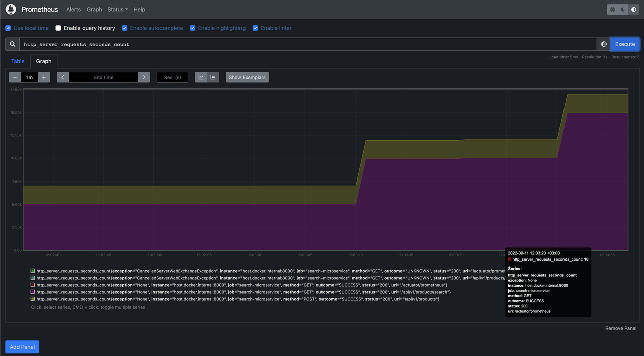Select purple swatch for /api/v1/products/search series
This screenshot has width=644, height=356.
pyautogui.click(x=33, y=292)
